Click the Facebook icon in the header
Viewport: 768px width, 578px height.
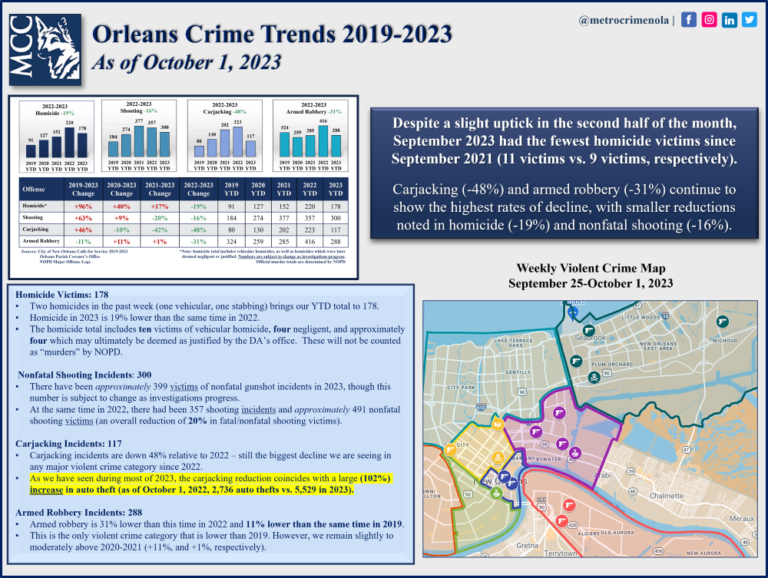coord(689,19)
